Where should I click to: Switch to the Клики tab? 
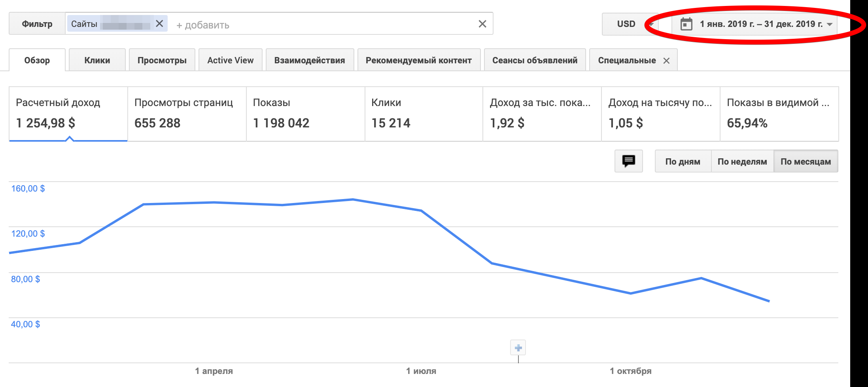click(97, 61)
